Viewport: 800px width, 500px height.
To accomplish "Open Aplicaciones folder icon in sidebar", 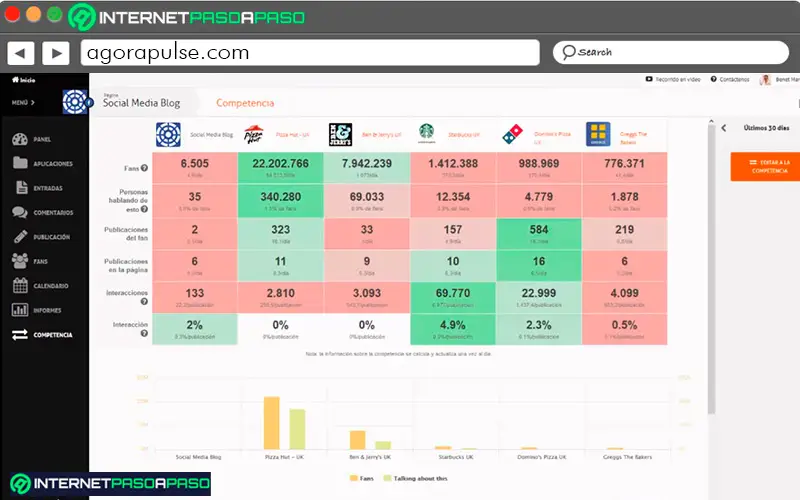I will tap(20, 163).
